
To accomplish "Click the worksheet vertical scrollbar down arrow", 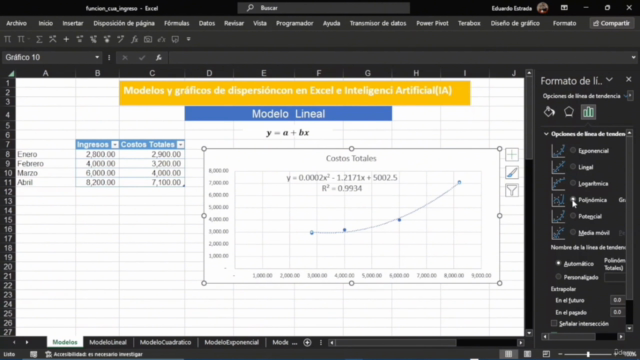I will [x=529, y=333].
